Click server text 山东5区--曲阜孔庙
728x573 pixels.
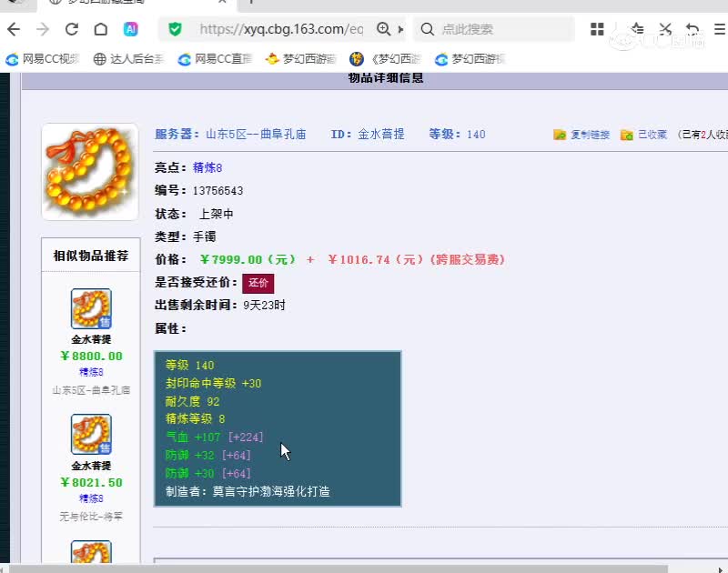click(x=256, y=135)
